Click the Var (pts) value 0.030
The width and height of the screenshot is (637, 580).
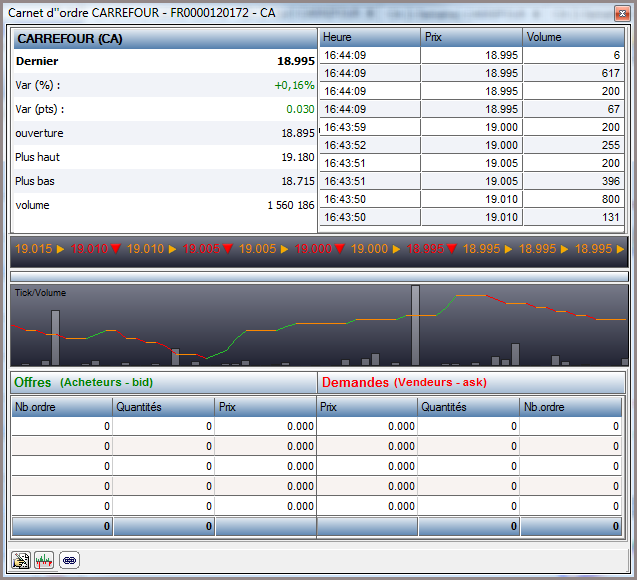point(300,109)
